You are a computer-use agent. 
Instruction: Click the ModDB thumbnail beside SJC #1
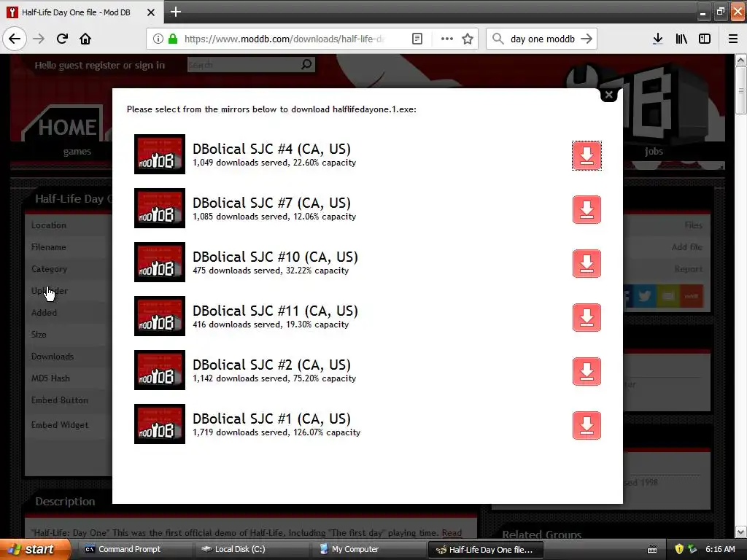click(160, 424)
